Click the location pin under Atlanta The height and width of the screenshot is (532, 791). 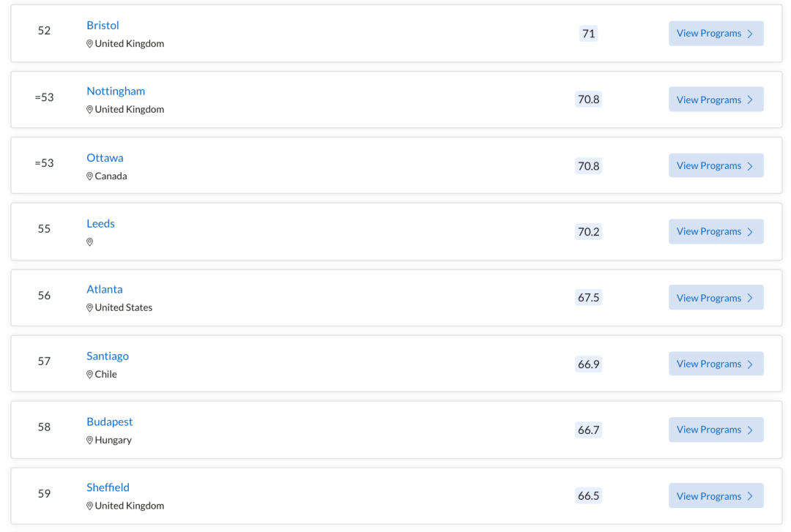tap(90, 308)
